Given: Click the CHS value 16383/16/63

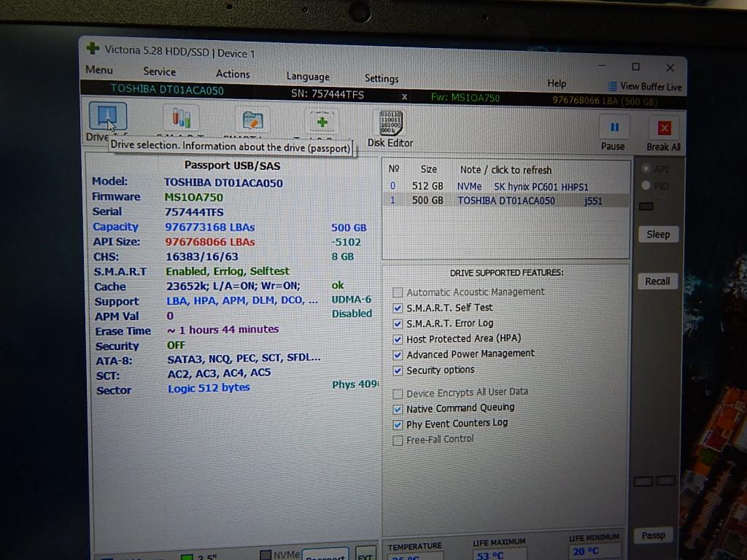Looking at the screenshot, I should [201, 257].
